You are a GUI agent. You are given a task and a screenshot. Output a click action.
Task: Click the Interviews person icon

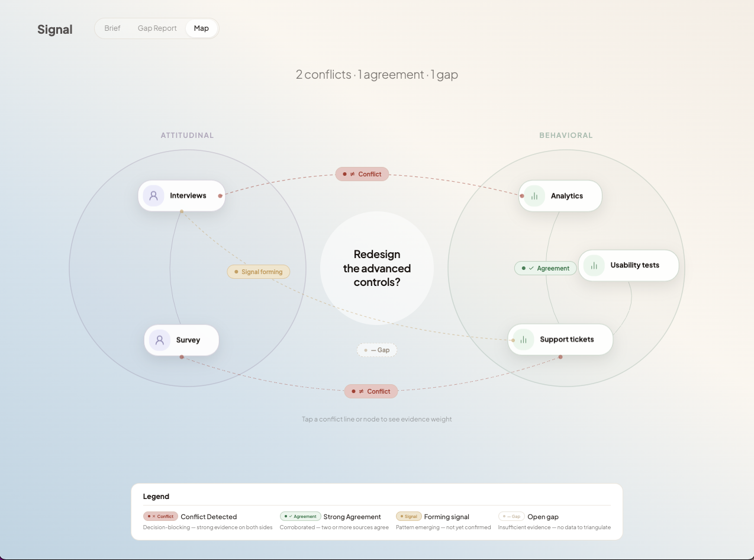[x=153, y=195]
